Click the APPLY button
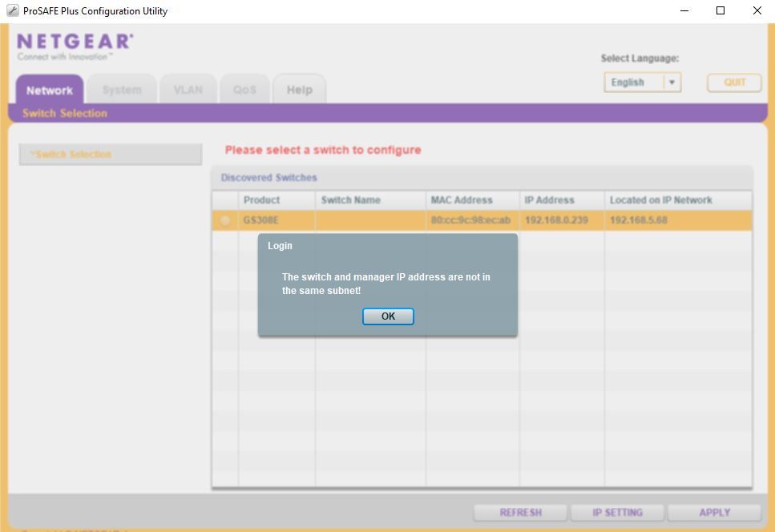Screen dimensions: 775x532 tap(714, 512)
